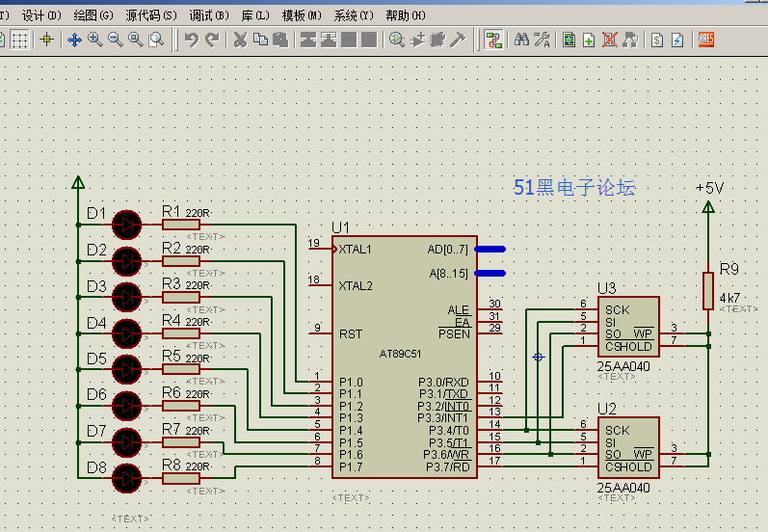Click the cut scissors icon
This screenshot has width=768, height=532.
[240, 40]
